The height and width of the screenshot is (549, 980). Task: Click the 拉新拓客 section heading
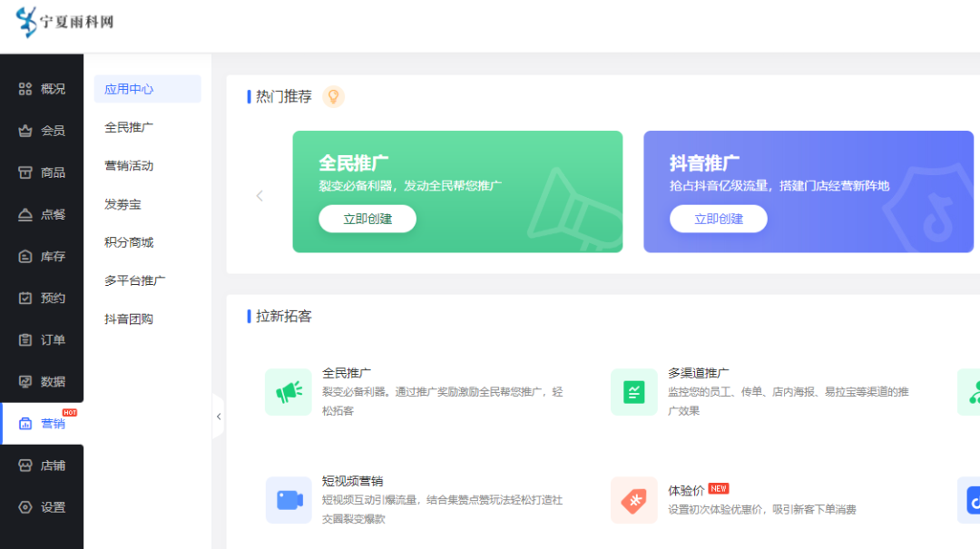[284, 317]
